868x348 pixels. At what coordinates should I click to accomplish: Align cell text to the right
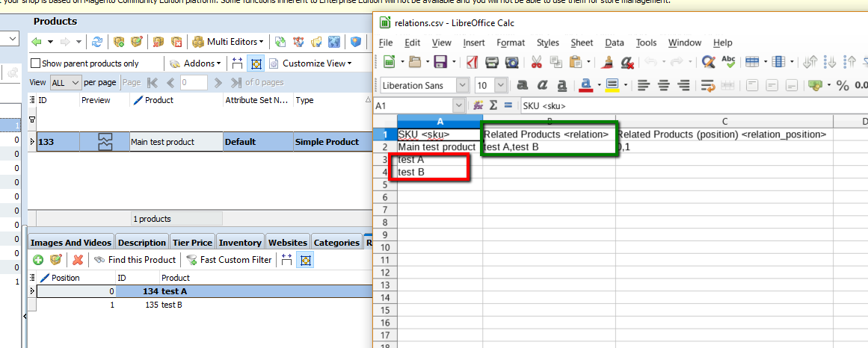point(683,85)
